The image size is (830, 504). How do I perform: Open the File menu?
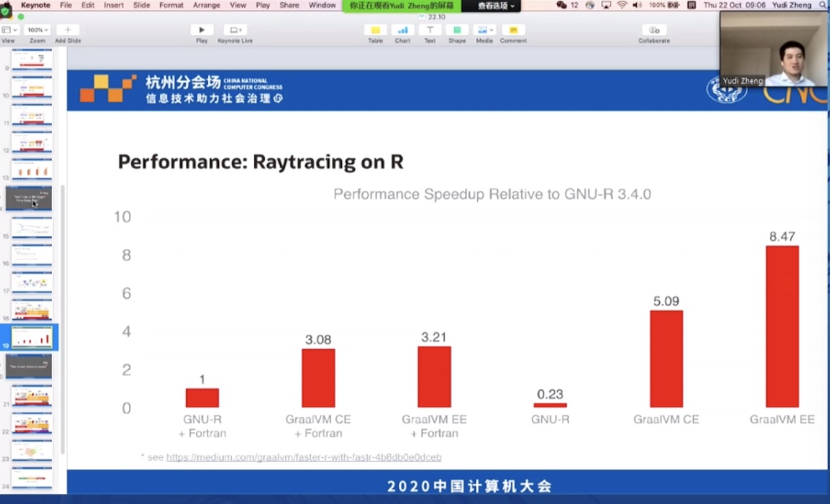coord(66,5)
